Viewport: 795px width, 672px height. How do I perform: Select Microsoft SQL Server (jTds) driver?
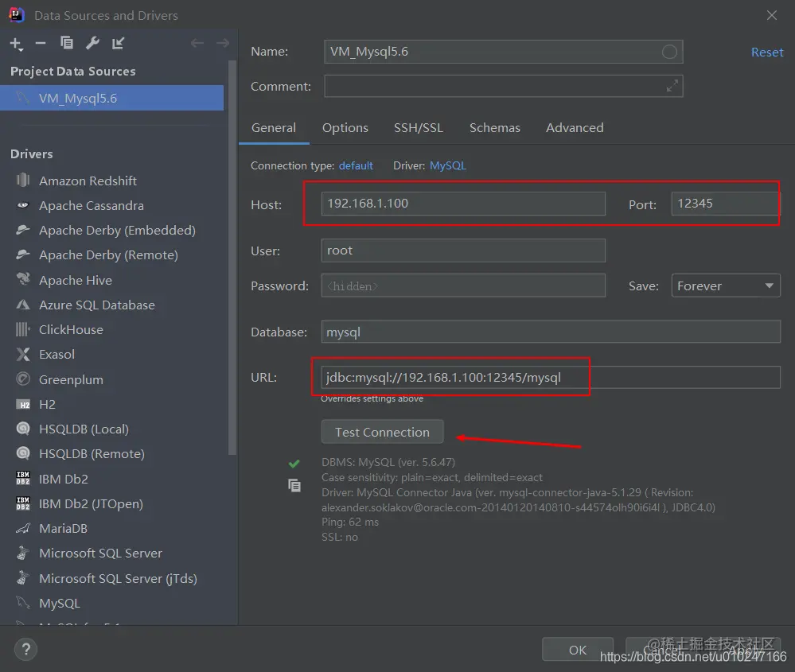(x=118, y=578)
